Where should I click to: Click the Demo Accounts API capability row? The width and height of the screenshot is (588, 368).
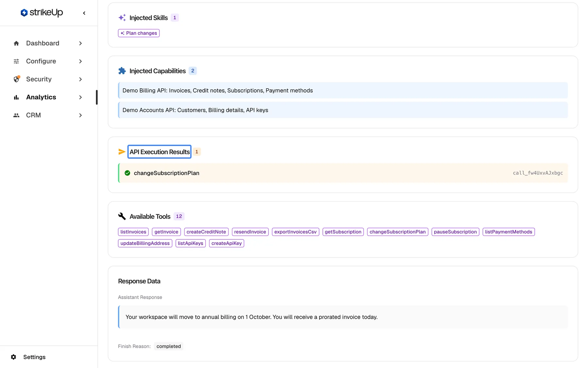(343, 110)
